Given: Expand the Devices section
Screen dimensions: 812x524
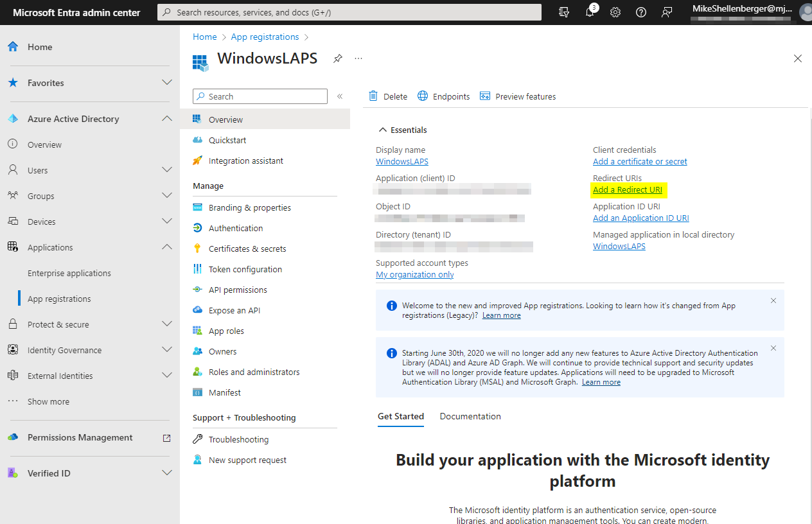Looking at the screenshot, I should pos(167,221).
